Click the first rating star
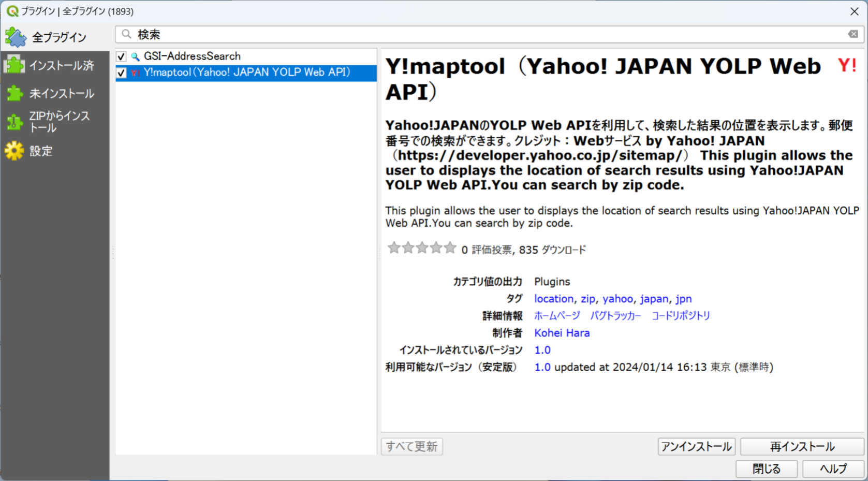 394,248
